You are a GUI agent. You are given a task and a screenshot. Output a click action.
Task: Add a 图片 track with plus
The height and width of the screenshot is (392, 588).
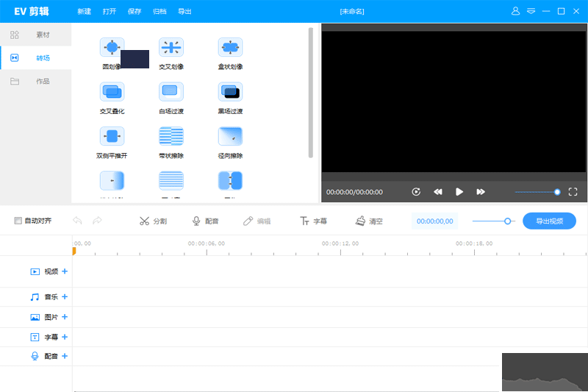coord(65,317)
